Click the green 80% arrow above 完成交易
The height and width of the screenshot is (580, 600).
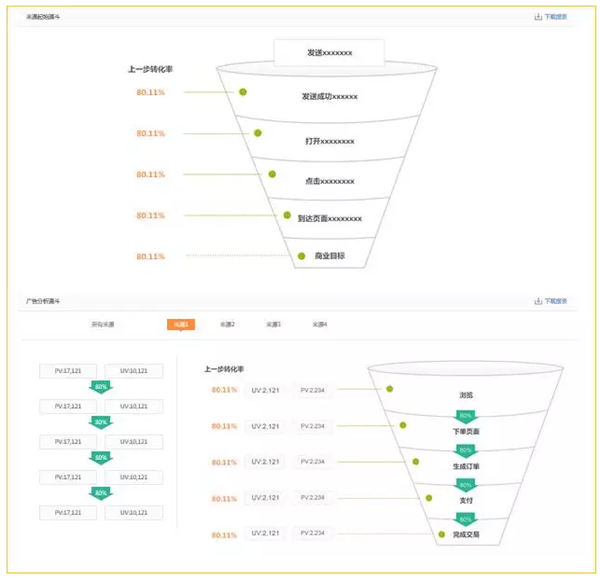pos(465,520)
